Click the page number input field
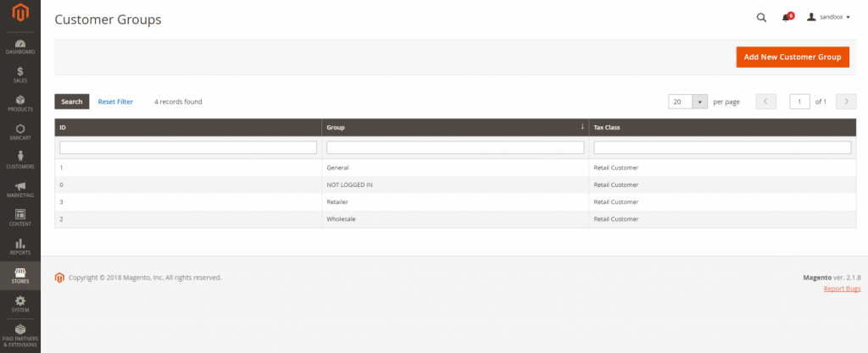 [x=799, y=102]
